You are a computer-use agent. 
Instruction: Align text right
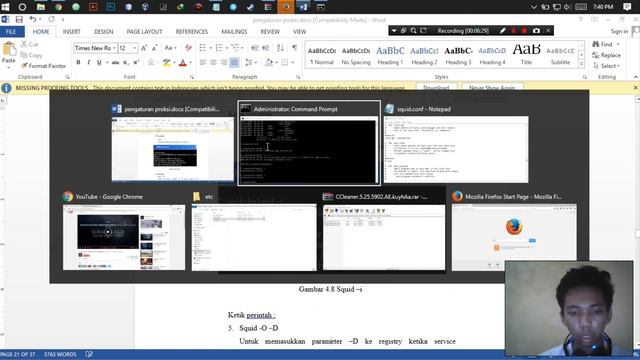coord(224,62)
